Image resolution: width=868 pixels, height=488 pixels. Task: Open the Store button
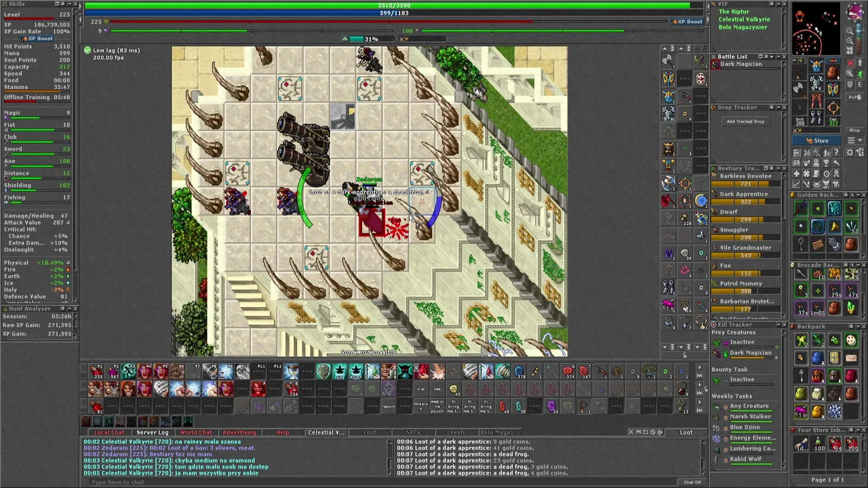click(x=816, y=140)
